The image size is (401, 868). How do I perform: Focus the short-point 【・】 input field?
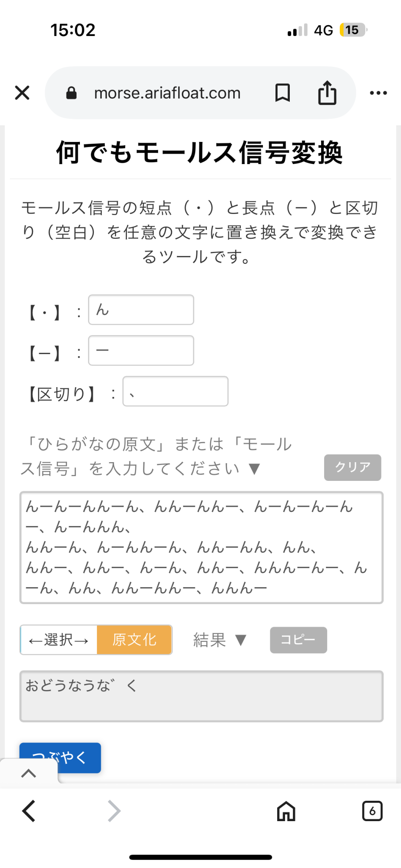[x=141, y=310]
